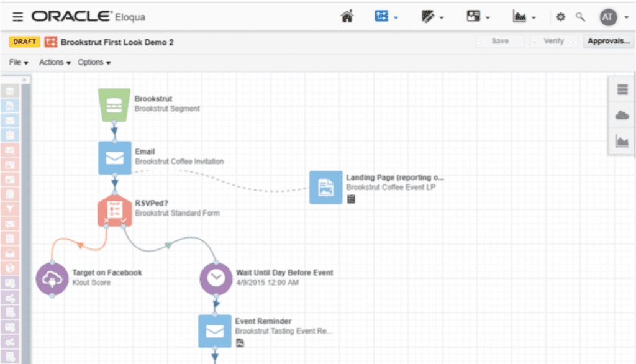Open the analytics chart dropdown in top bar
Viewport: 636px width, 364px height.
coord(524,17)
